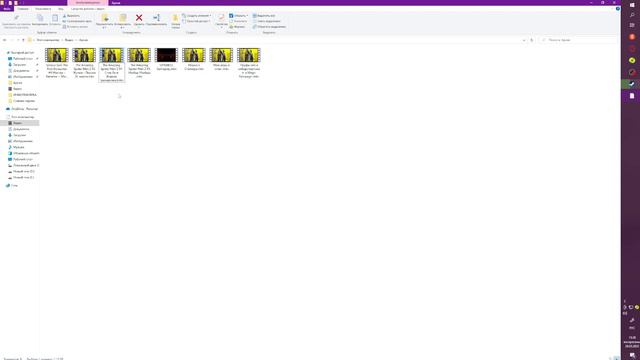Expand the address bar history dropdown arrow
640x360 pixels.
pyautogui.click(x=524, y=40)
